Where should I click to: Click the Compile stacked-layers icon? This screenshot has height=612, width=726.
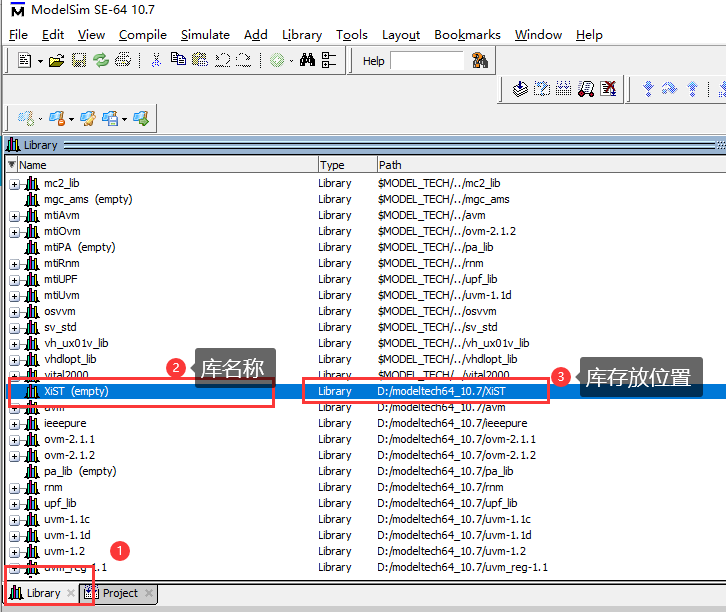pos(520,88)
